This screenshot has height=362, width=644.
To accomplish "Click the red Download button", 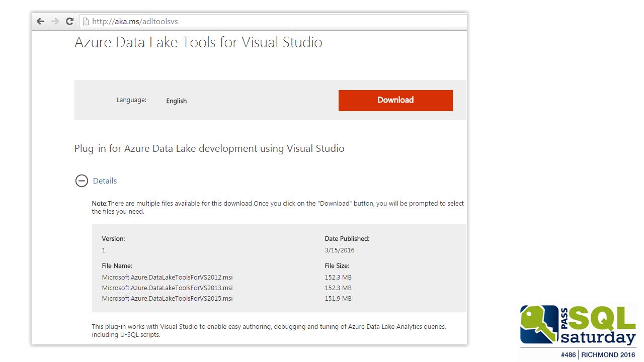I will (395, 100).
